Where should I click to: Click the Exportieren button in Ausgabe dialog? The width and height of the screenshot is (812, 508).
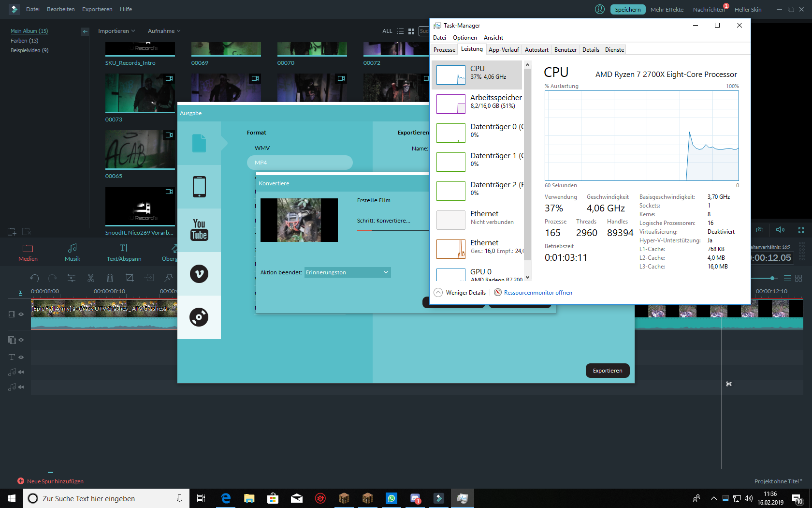(608, 371)
